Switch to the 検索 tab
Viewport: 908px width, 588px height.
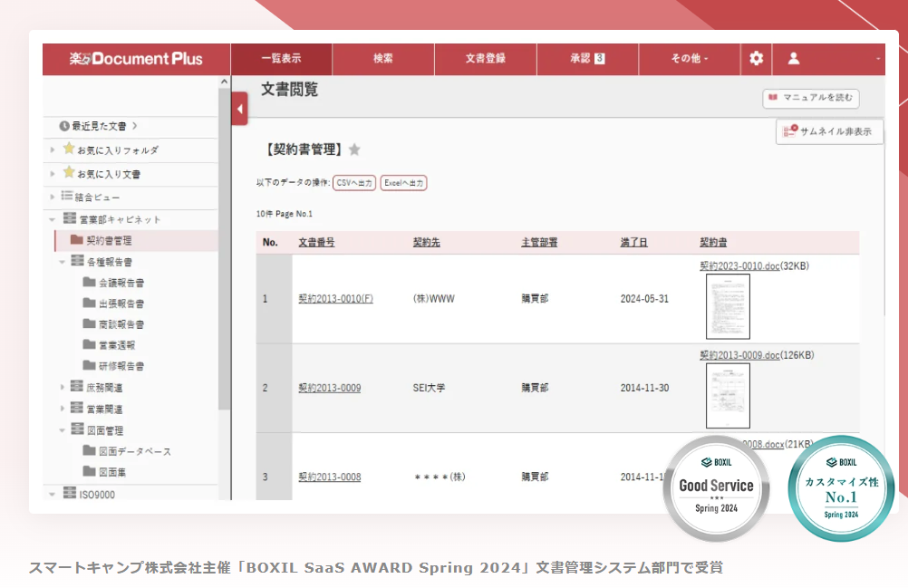click(383, 59)
